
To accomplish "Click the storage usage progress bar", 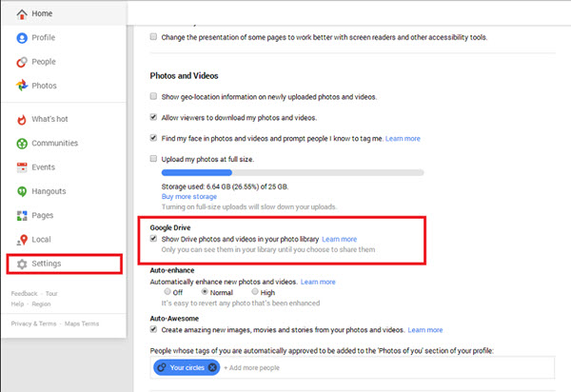I will (285, 172).
